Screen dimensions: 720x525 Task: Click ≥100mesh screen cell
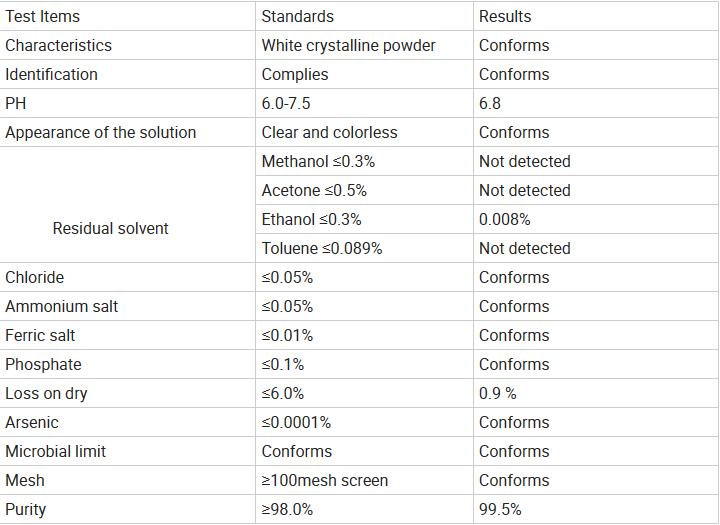[365, 480]
